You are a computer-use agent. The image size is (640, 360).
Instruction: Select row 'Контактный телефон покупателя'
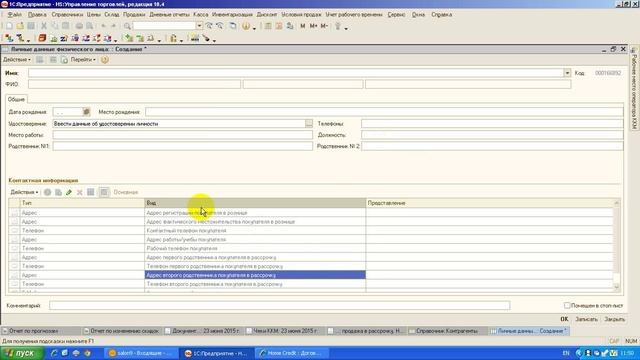coord(311,231)
